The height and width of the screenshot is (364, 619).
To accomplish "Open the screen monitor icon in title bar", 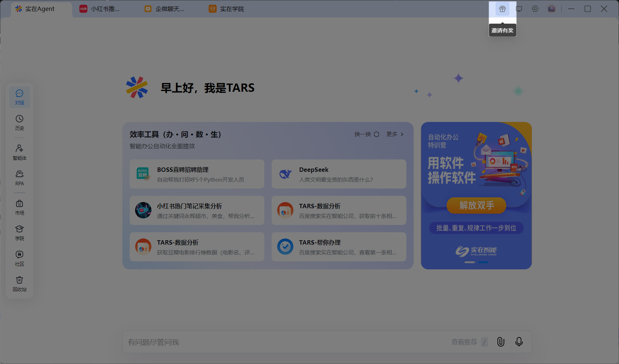I will tap(519, 9).
